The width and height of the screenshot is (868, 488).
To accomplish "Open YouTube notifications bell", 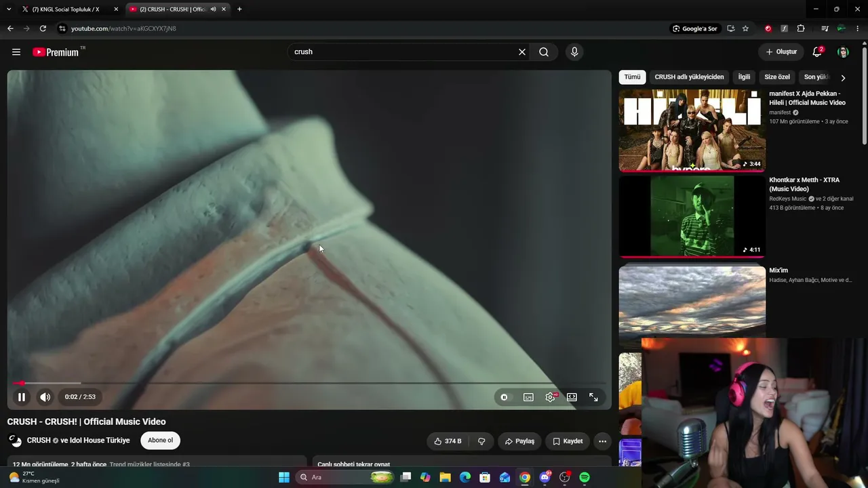I will point(818,52).
